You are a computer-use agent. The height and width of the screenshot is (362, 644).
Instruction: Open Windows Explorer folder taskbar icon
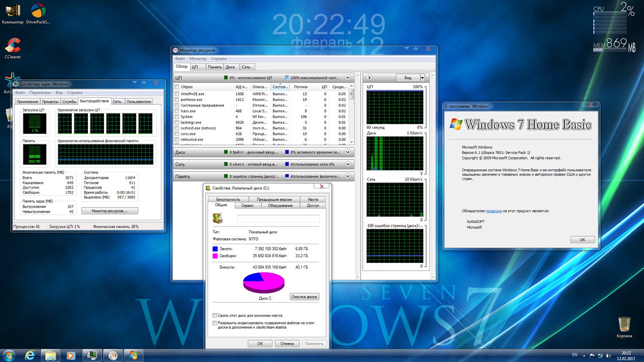coord(51,356)
